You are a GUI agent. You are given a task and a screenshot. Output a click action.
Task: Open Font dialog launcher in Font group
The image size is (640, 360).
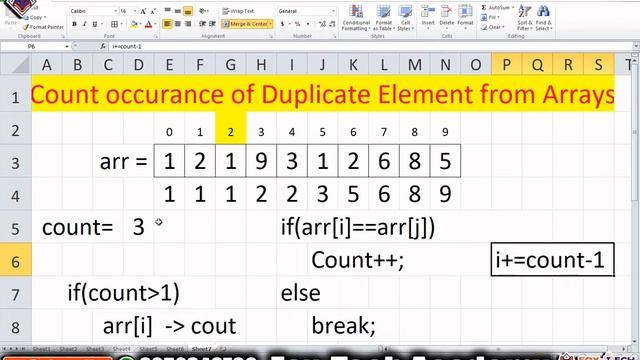pos(156,37)
